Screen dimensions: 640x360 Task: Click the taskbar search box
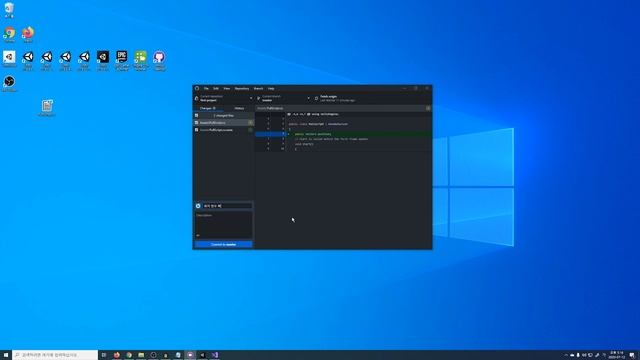[x=55, y=355]
